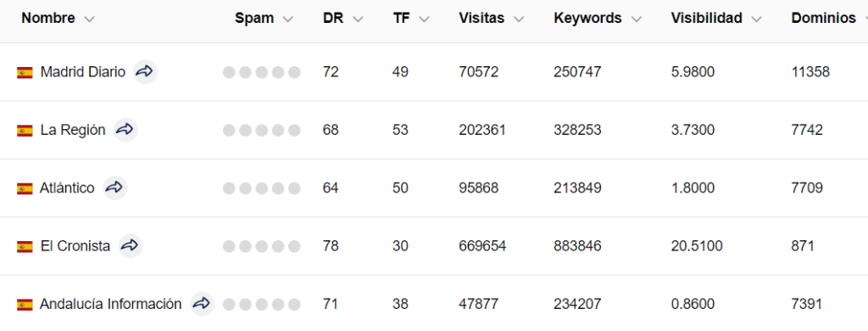Click Spain flag icon beside El Cronista

coord(25,246)
